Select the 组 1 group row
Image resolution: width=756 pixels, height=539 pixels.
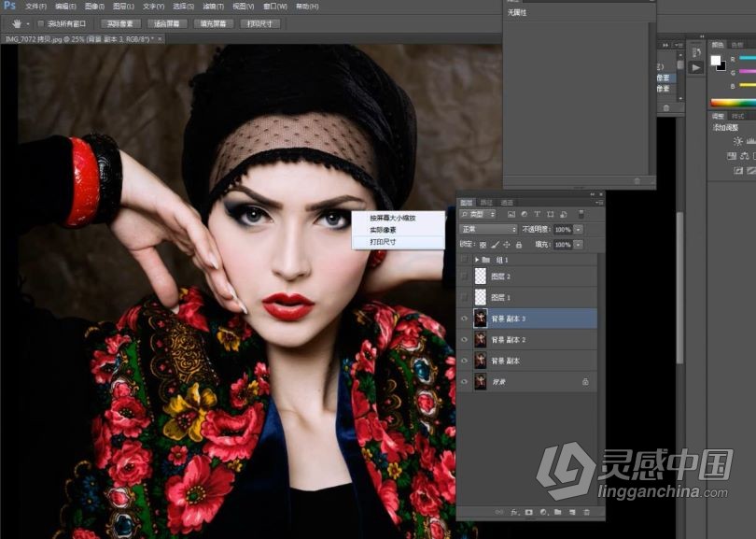527,260
